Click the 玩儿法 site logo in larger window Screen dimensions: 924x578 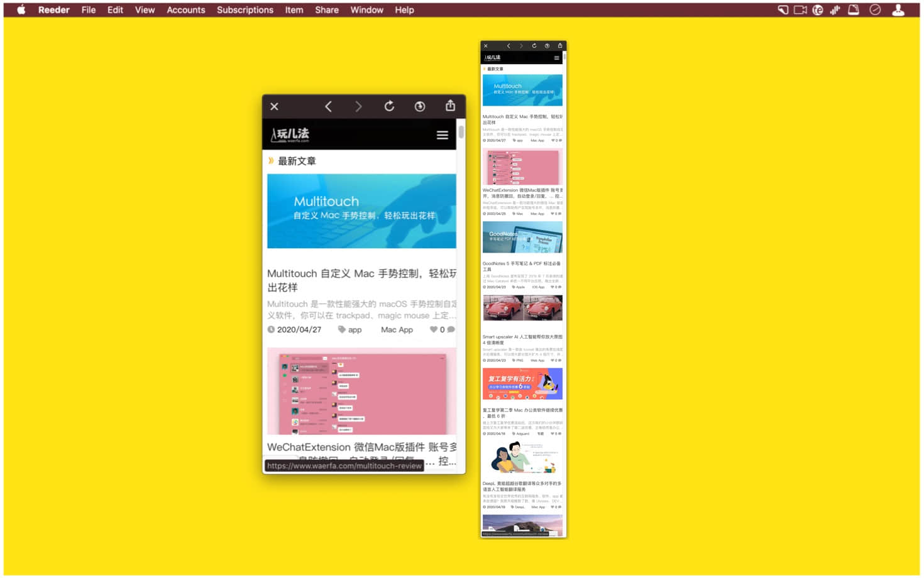290,134
